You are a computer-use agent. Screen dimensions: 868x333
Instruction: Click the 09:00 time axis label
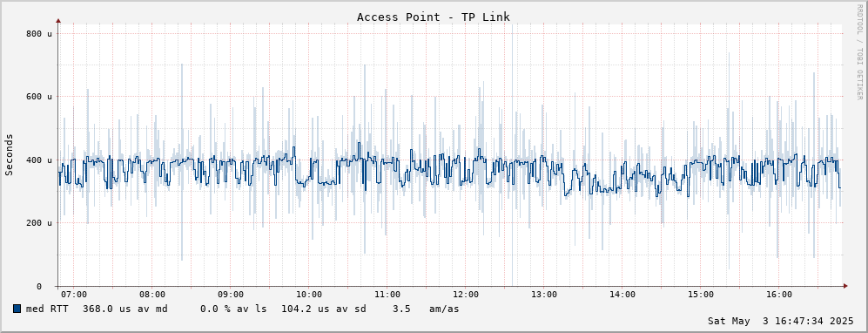[231, 295]
